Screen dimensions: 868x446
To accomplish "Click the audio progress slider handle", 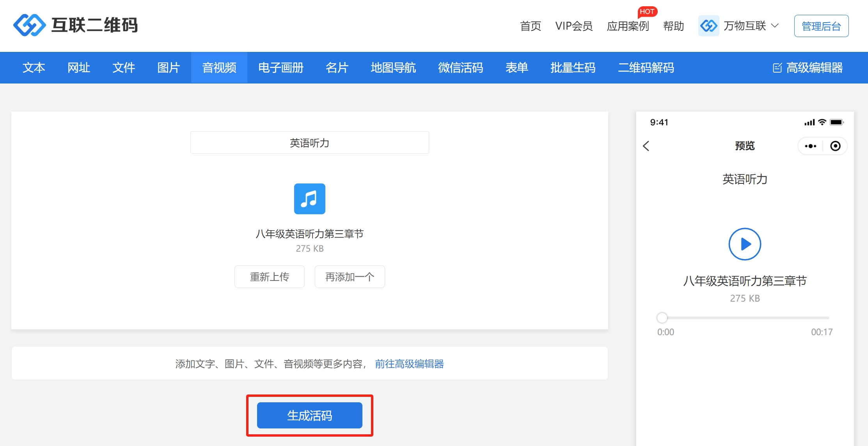I will click(662, 318).
